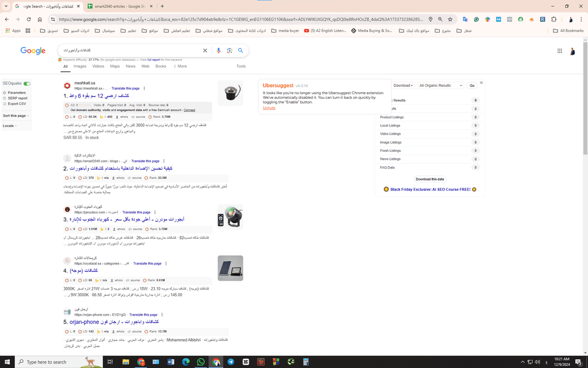Expand the Sort this page option

[16, 116]
